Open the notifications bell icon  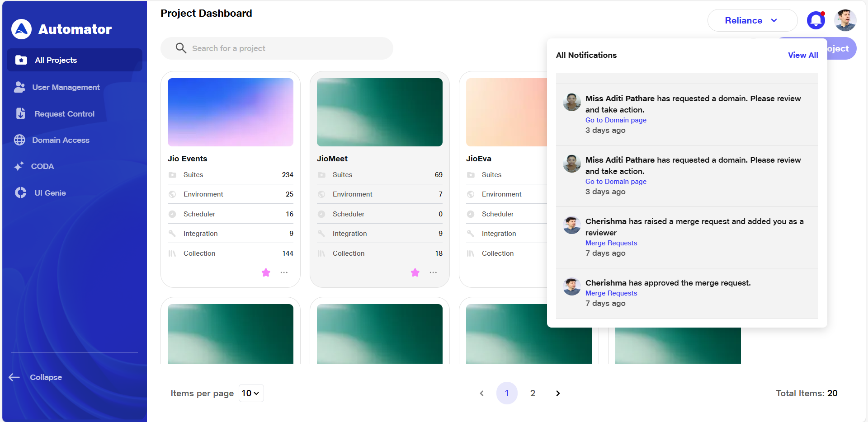[816, 21]
